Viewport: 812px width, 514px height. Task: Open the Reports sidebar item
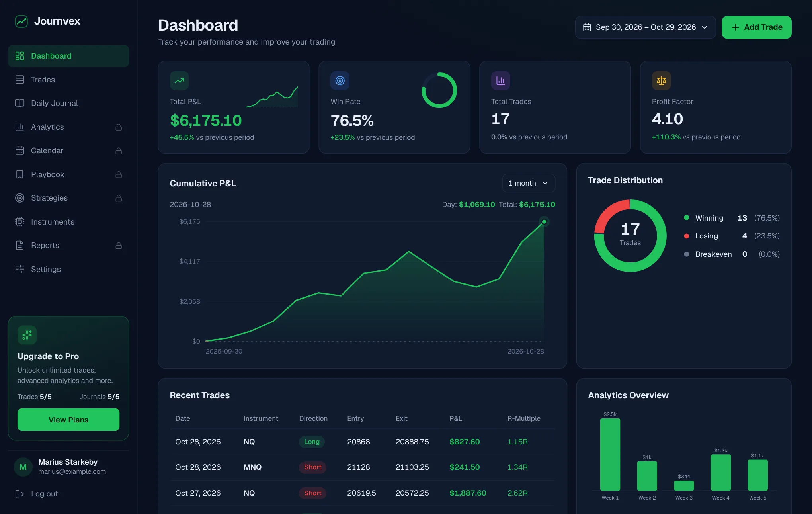pos(68,246)
